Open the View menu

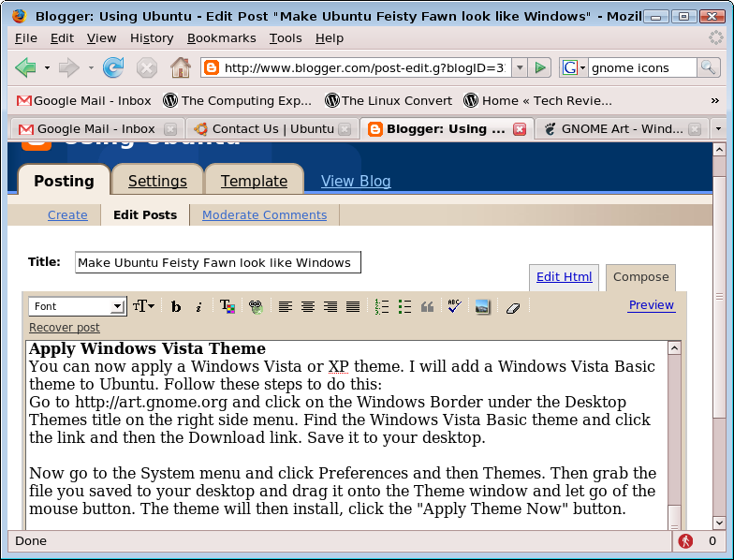pos(101,37)
